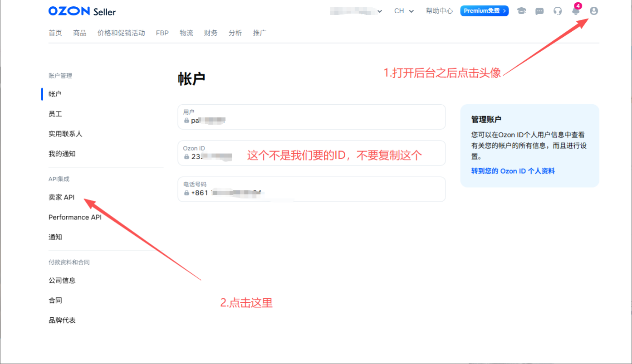Image resolution: width=632 pixels, height=364 pixels.
Task: Open the 推广 menu
Action: [260, 33]
